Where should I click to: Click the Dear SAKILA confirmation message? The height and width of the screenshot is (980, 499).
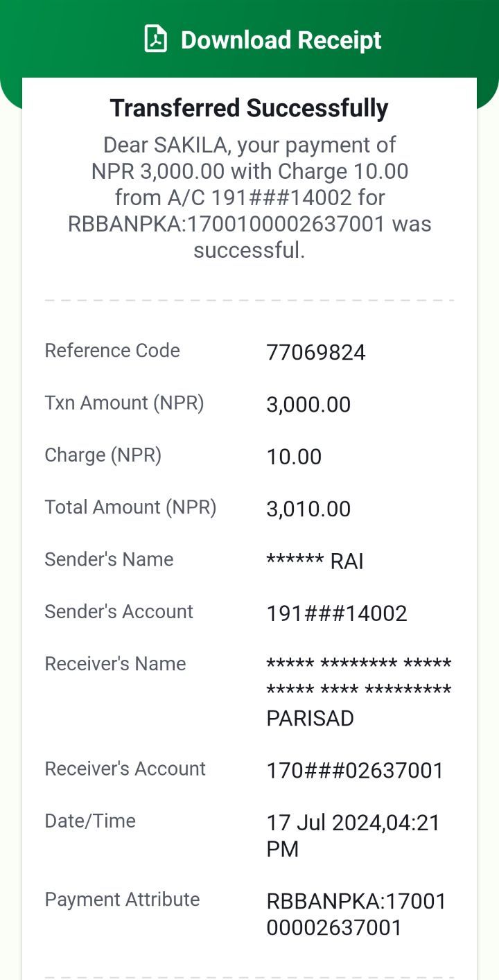[x=249, y=198]
